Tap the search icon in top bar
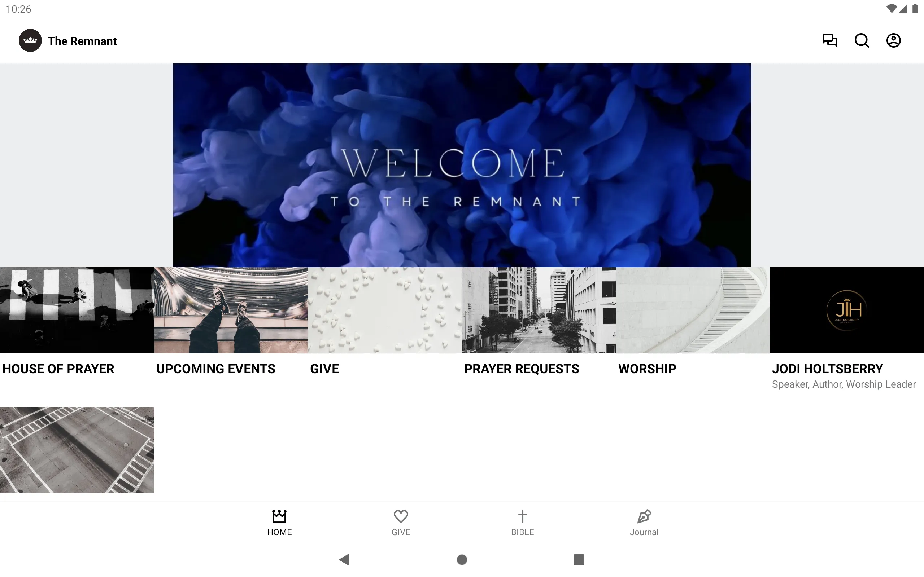This screenshot has height=577, width=924. [862, 40]
